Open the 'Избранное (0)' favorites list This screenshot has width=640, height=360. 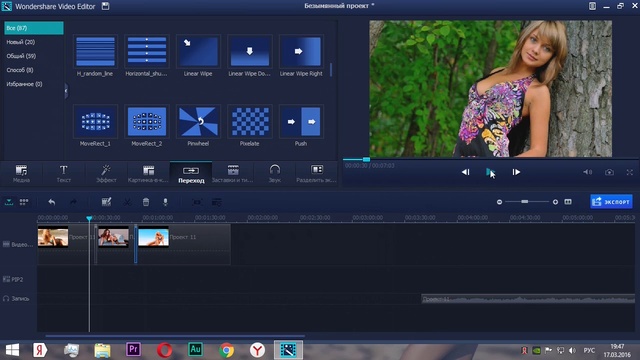pyautogui.click(x=24, y=84)
